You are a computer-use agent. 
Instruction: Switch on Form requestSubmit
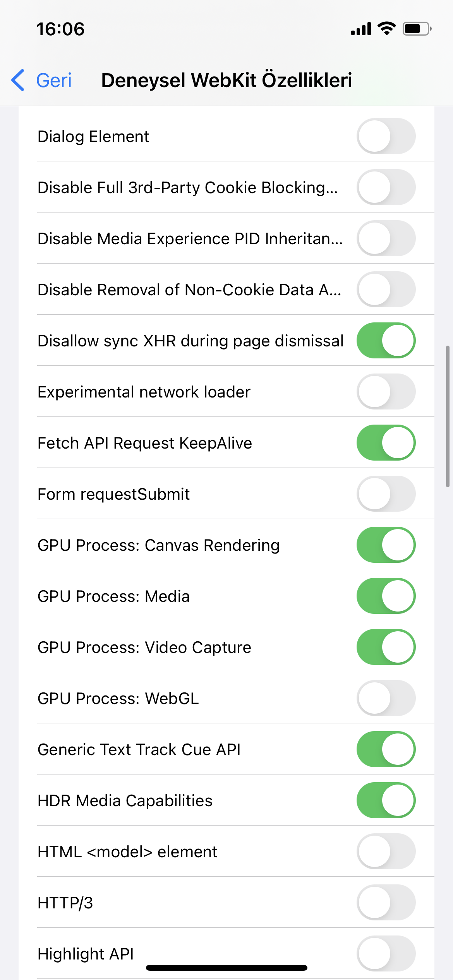pos(386,494)
